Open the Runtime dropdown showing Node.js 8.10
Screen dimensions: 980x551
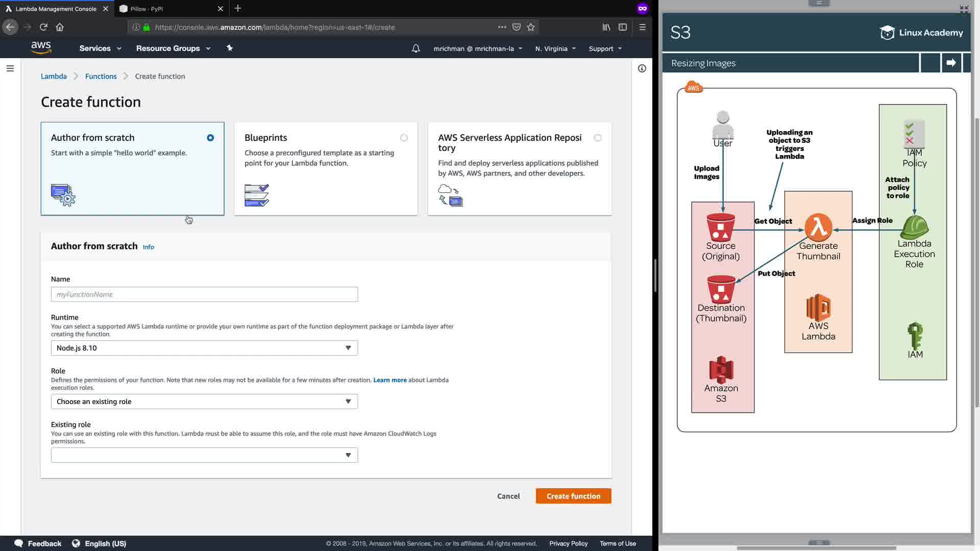pos(204,348)
